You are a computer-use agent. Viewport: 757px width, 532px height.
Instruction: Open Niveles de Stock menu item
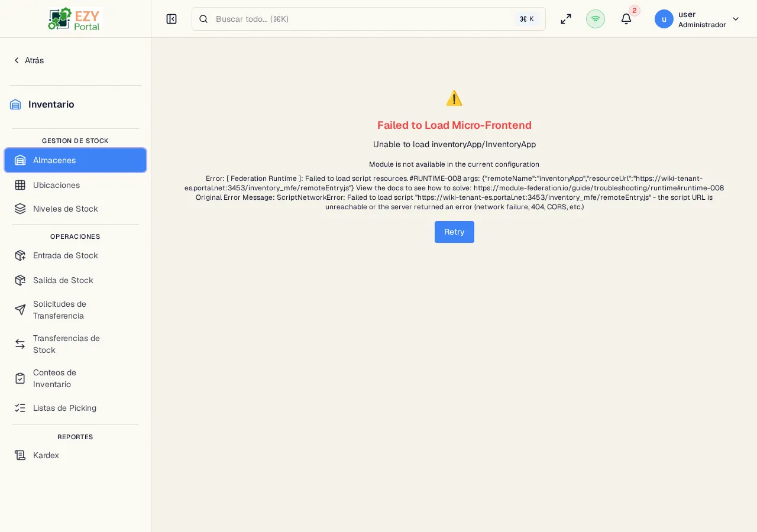coord(75,209)
